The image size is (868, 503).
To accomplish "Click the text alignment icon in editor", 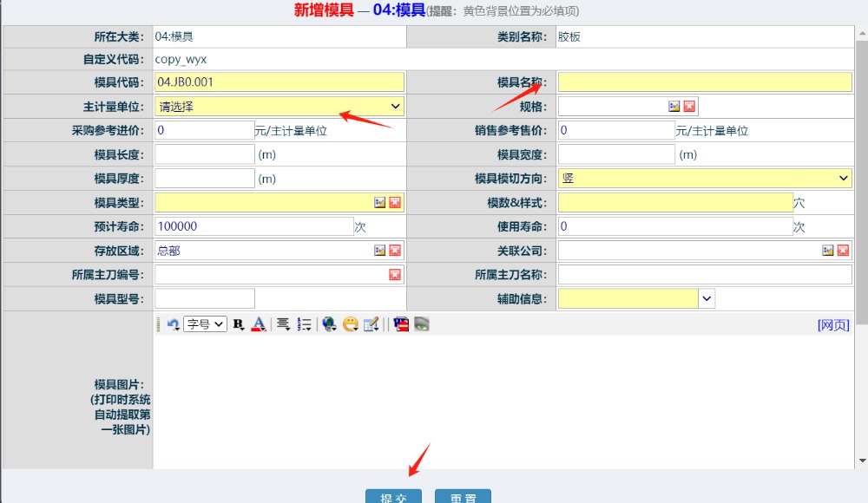I will coord(283,324).
